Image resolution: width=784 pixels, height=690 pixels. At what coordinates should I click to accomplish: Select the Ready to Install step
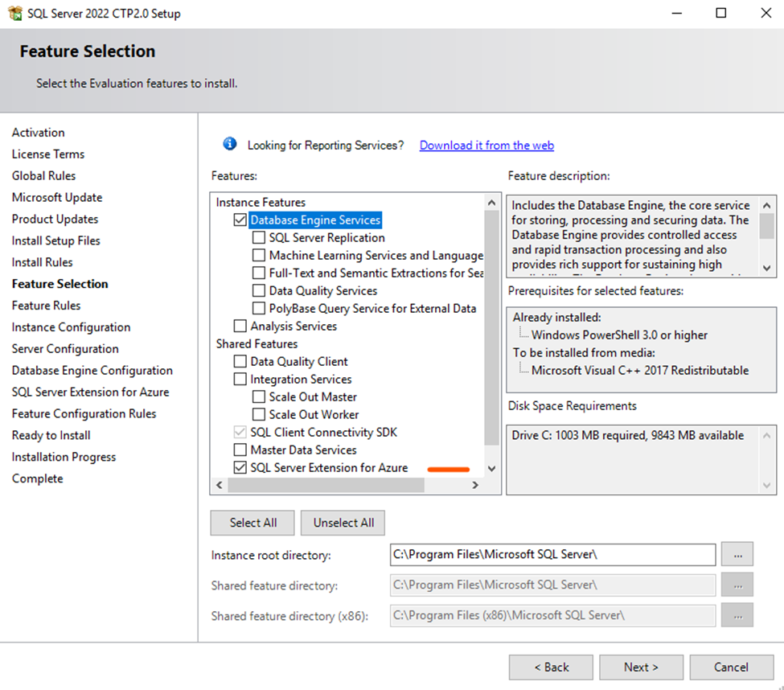click(x=51, y=436)
